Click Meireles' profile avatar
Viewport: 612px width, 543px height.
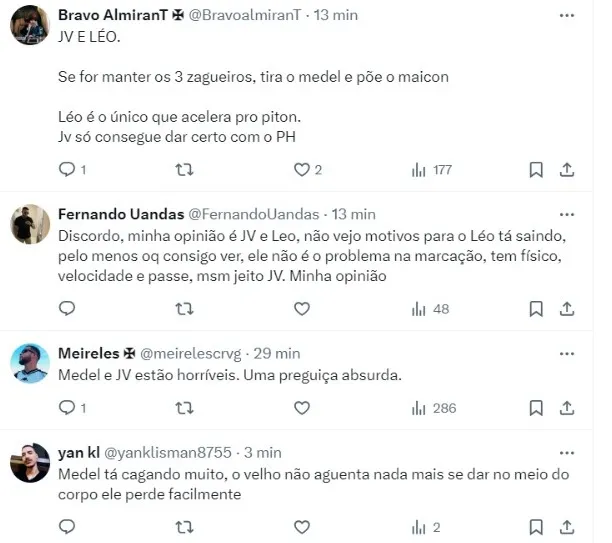(30, 363)
